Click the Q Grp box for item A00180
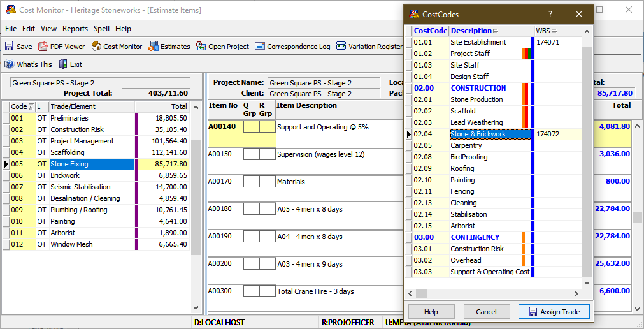Screen dimensions: 644x329 click(x=252, y=209)
